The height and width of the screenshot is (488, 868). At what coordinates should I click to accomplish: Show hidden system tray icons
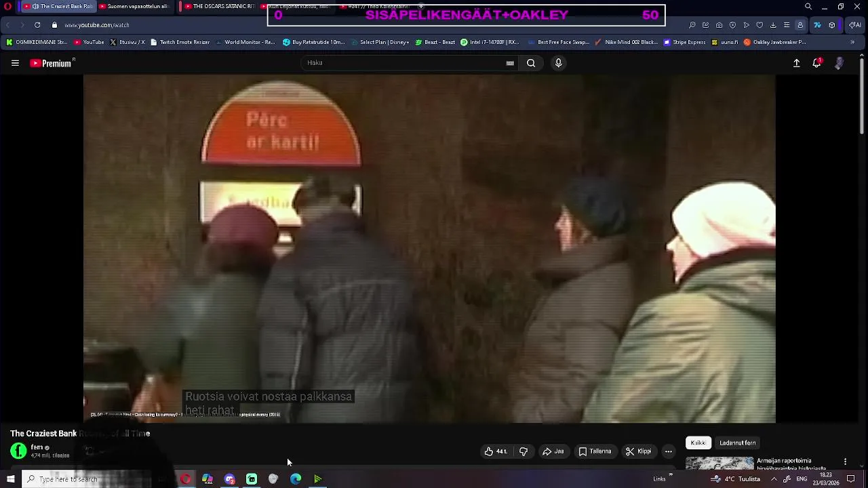(773, 479)
